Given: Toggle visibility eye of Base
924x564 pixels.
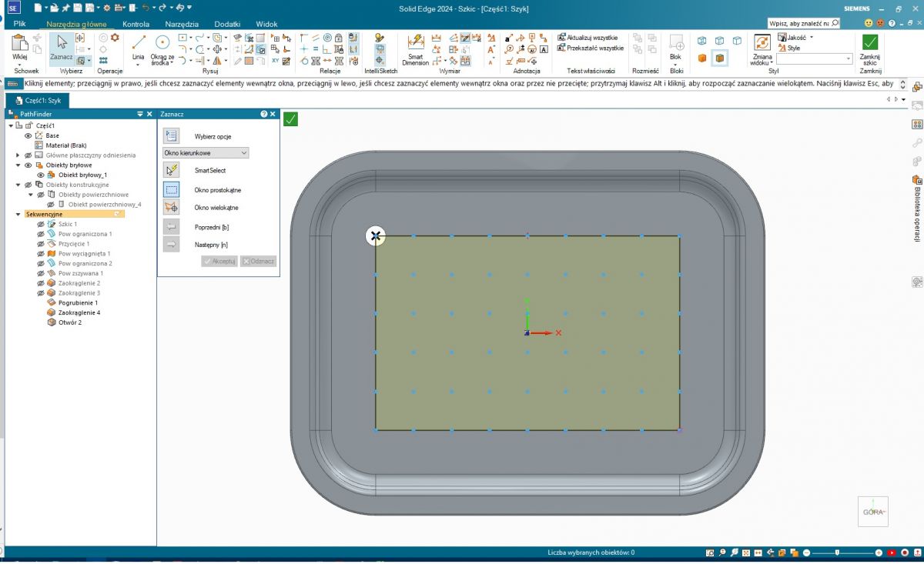Looking at the screenshot, I should coord(28,135).
